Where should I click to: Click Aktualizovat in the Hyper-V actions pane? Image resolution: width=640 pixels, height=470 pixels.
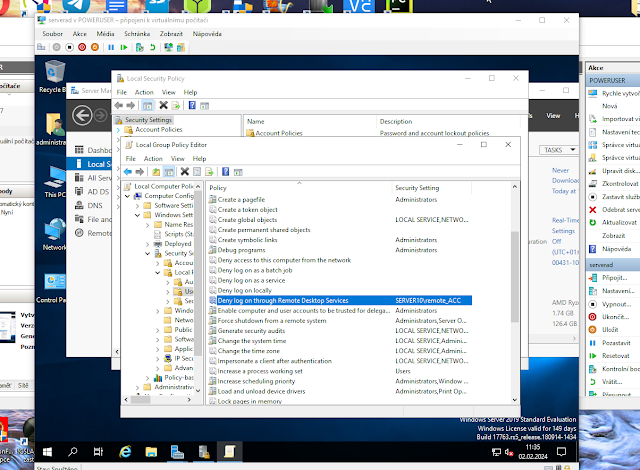tap(619, 222)
